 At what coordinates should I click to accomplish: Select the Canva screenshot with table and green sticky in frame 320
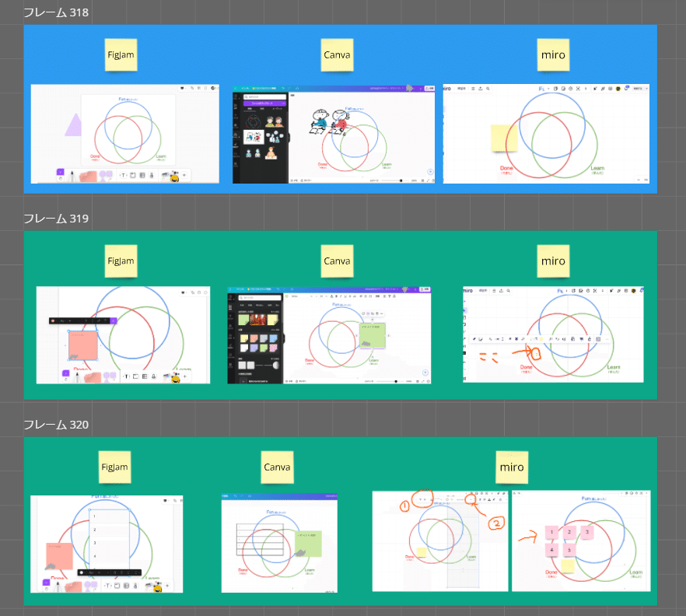(279, 543)
